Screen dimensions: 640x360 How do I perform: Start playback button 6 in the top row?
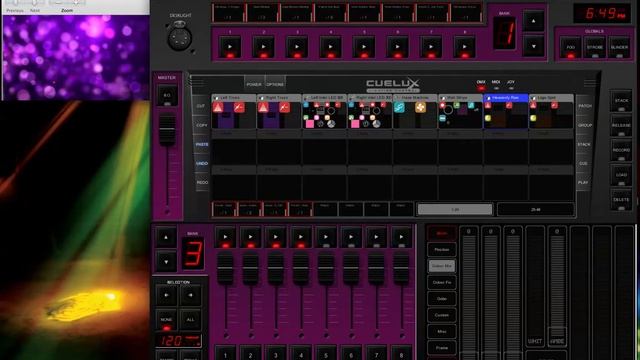point(397,48)
